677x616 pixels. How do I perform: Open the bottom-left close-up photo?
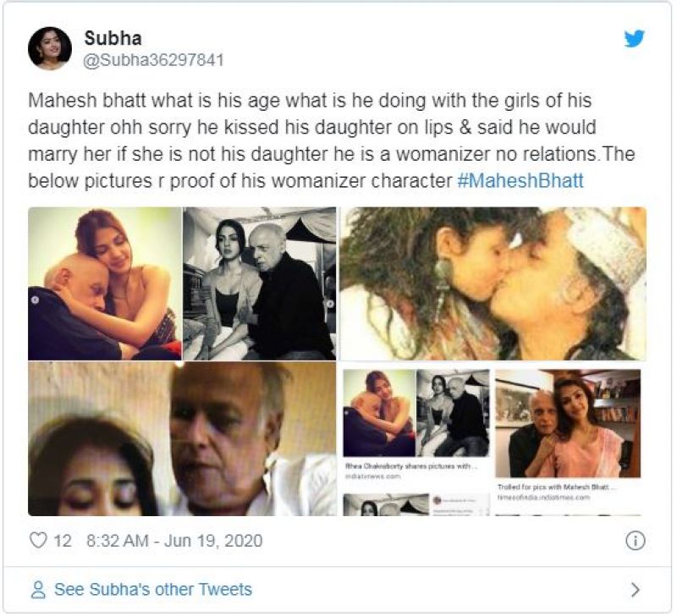coord(182,439)
